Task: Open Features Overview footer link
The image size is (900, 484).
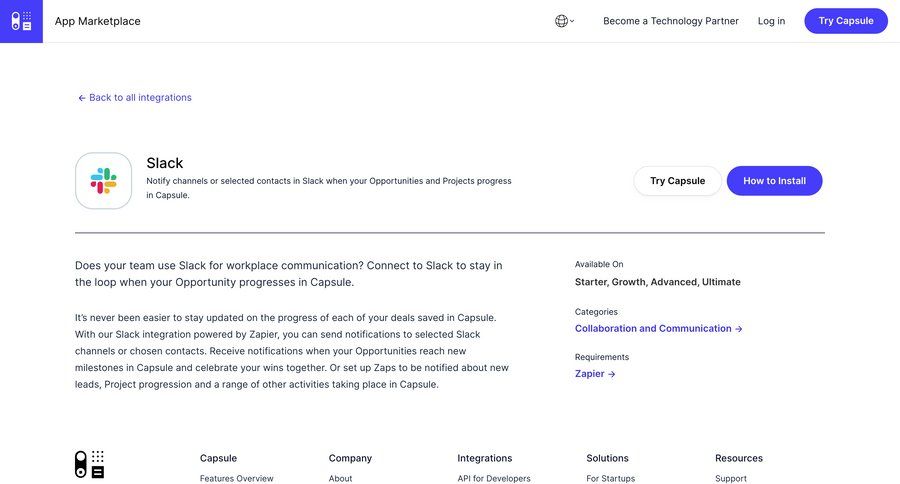Action: (x=236, y=479)
